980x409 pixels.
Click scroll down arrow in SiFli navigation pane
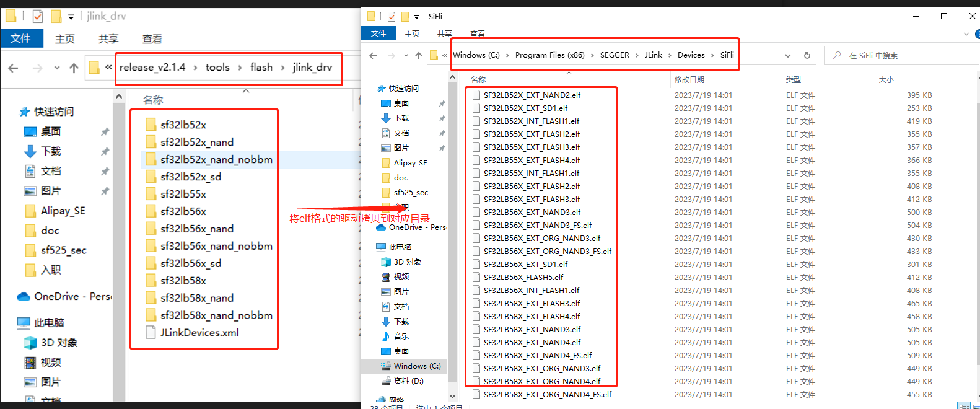click(x=452, y=396)
